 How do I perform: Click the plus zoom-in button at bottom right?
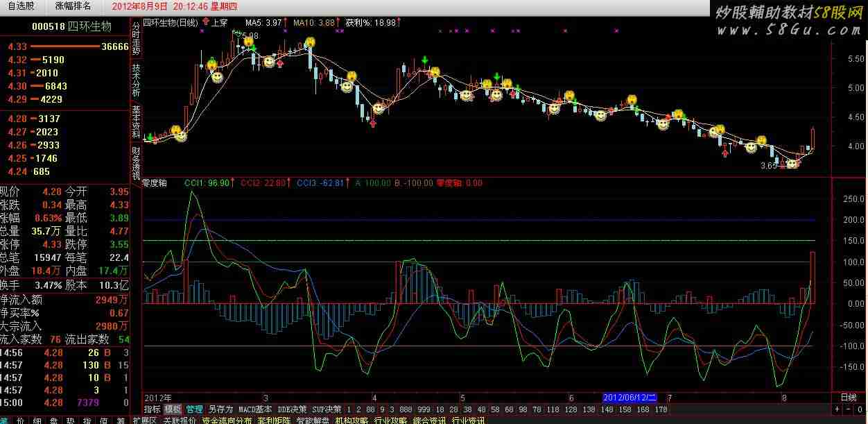(837, 409)
